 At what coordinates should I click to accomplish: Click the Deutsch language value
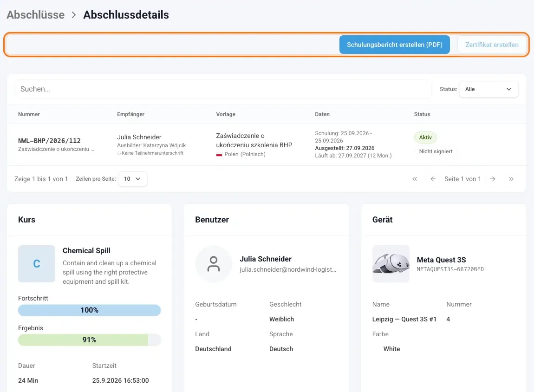281,349
